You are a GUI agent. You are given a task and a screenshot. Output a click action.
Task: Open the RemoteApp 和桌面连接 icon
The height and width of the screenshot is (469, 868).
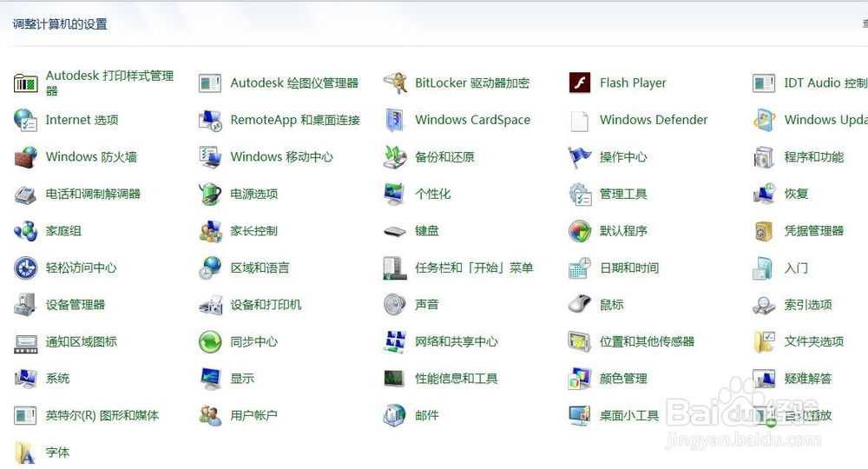point(210,120)
